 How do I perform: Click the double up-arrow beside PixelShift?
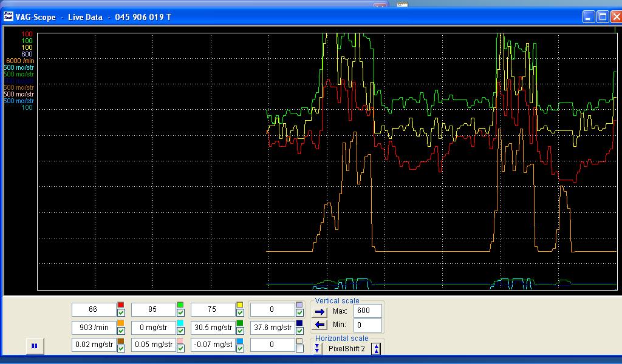pyautogui.click(x=376, y=349)
